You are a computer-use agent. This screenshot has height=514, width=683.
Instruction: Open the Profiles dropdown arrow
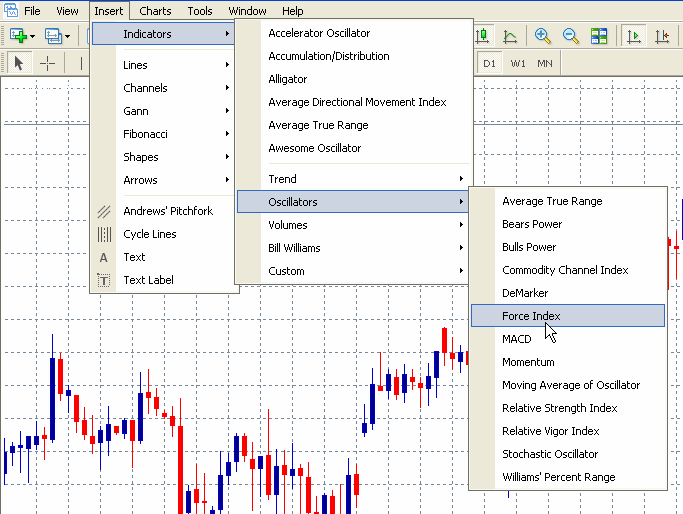[68, 36]
